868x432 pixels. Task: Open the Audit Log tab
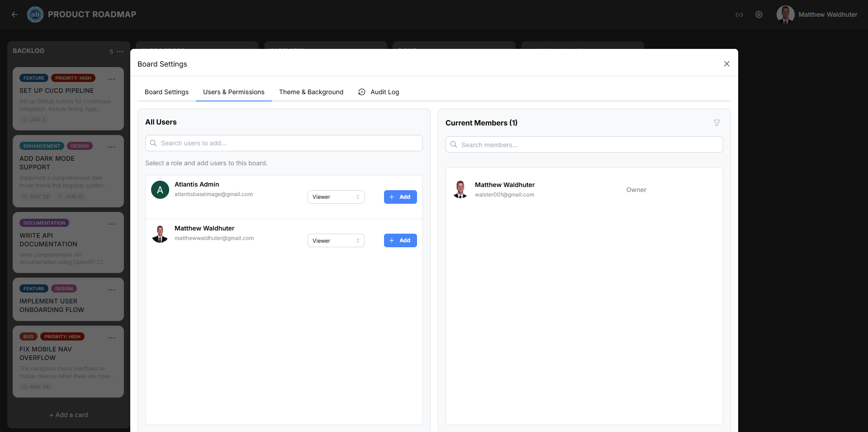pos(379,92)
